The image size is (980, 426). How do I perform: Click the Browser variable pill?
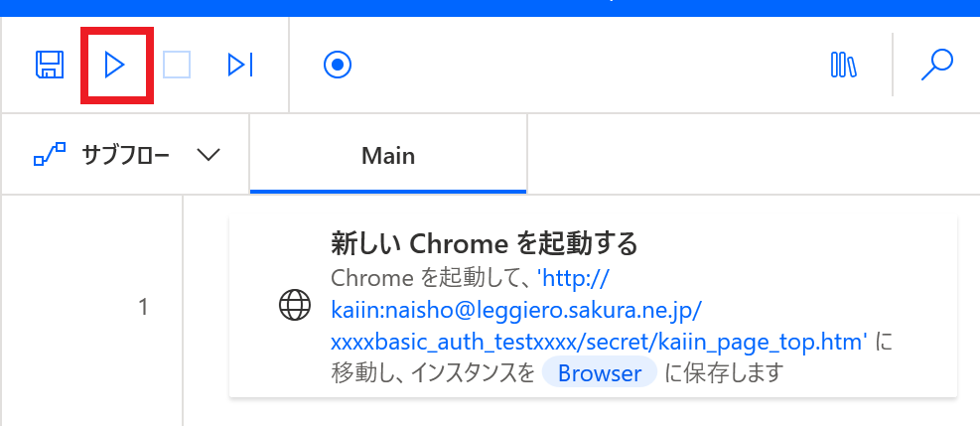599,373
